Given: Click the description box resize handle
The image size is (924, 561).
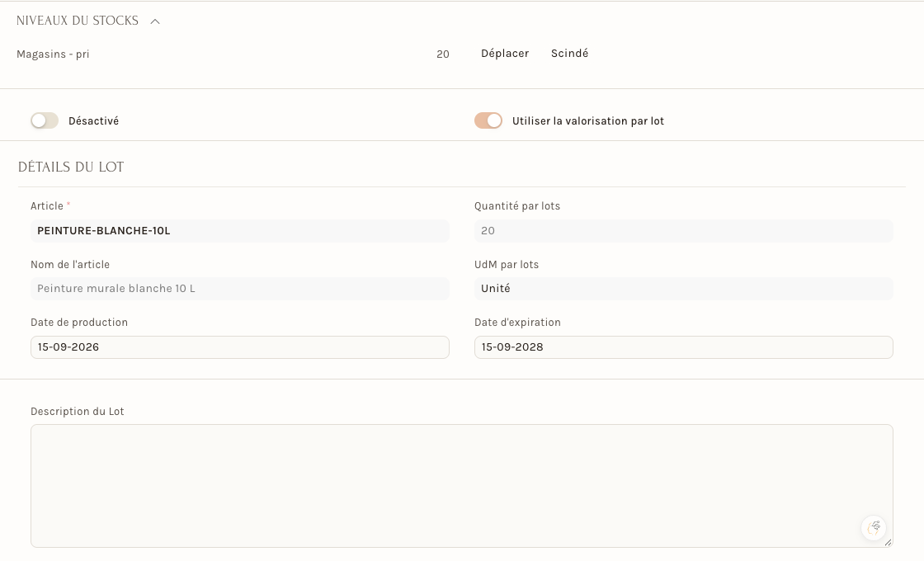Looking at the screenshot, I should tap(888, 543).
